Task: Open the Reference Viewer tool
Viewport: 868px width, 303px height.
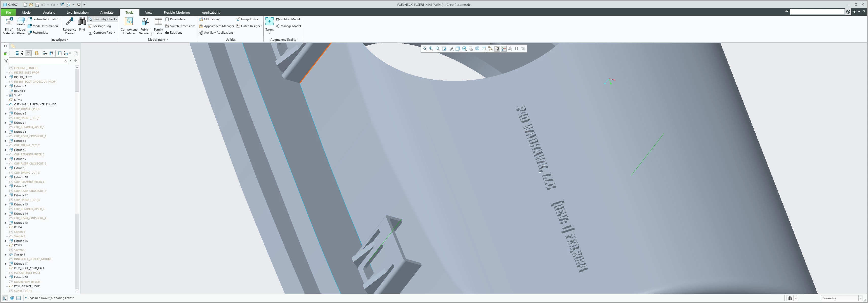Action: (69, 26)
